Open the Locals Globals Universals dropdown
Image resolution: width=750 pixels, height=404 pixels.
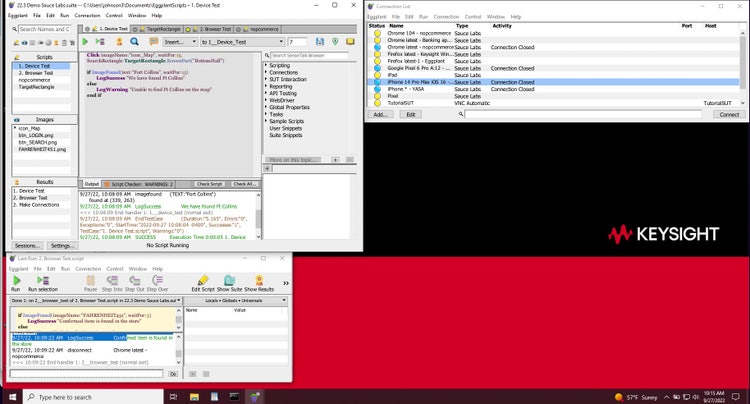(235, 298)
